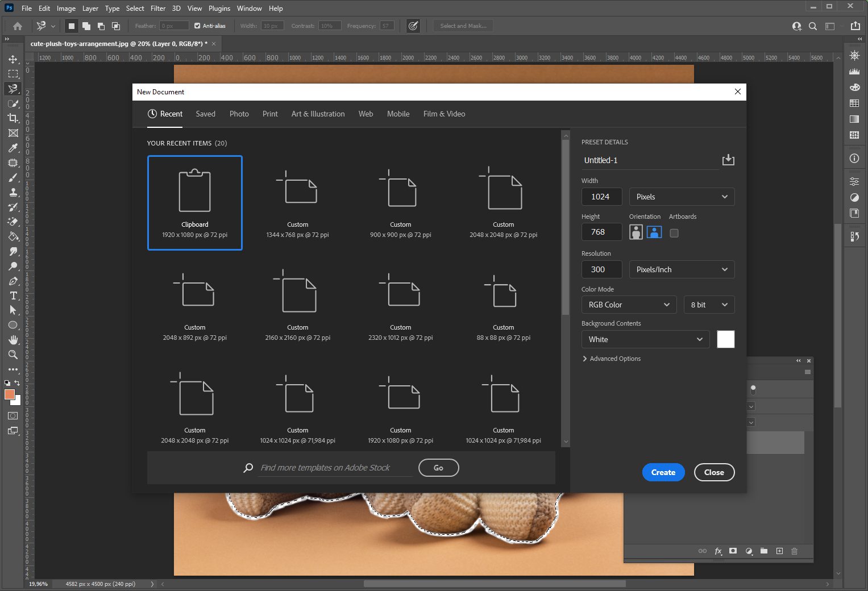Select the Rectangular Marquee tool
Image resolution: width=868 pixels, height=591 pixels.
(x=13, y=74)
